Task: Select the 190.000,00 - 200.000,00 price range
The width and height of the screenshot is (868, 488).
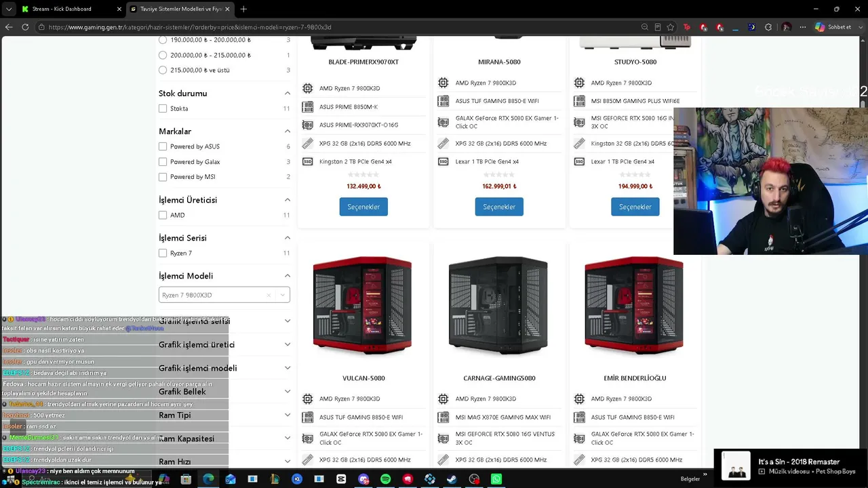Action: (x=163, y=40)
